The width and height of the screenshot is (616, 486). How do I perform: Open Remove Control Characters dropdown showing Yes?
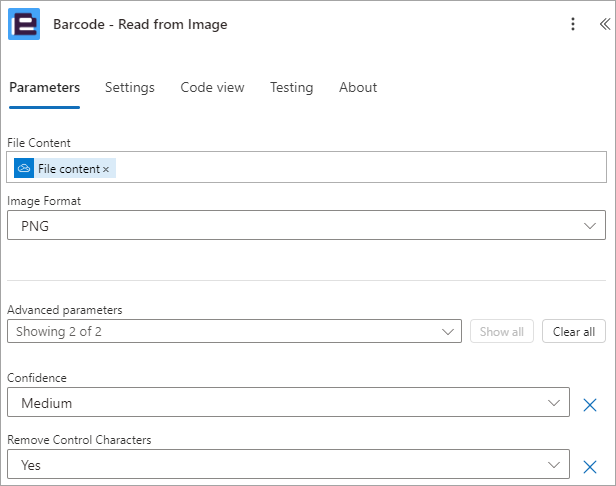pos(288,464)
